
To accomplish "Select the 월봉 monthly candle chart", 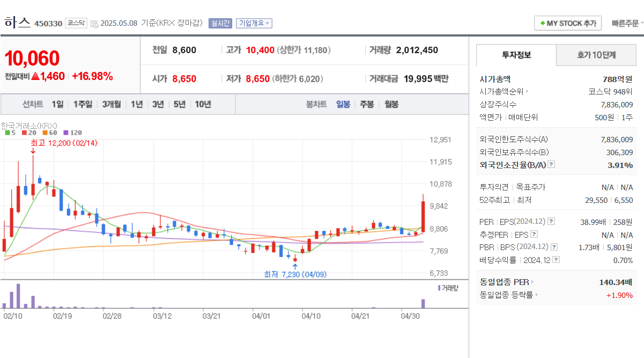I will click(x=391, y=104).
